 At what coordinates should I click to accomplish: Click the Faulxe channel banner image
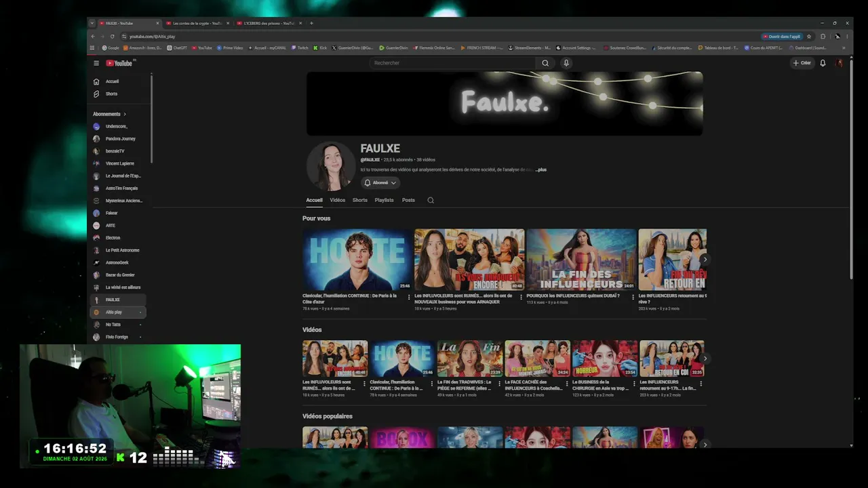[x=505, y=104]
